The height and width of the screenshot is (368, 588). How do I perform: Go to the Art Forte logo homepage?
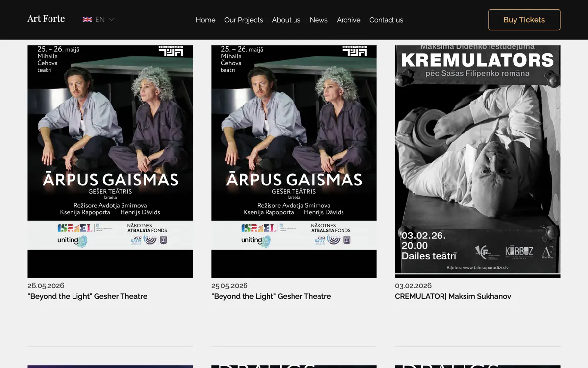click(46, 19)
